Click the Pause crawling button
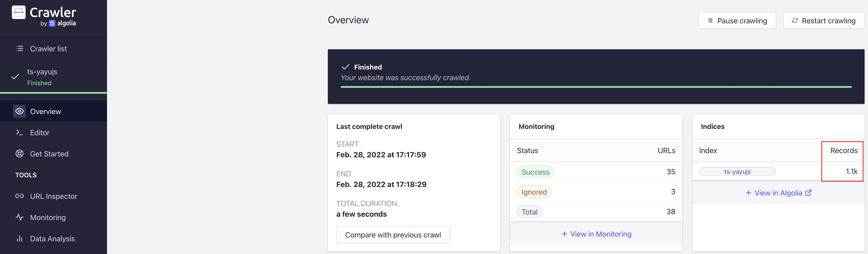This screenshot has height=254, width=868. pos(737,21)
